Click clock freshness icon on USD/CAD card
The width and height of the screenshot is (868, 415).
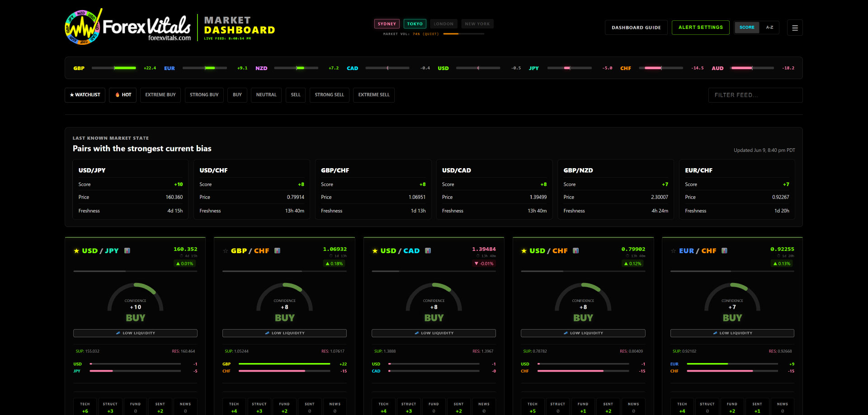(x=478, y=256)
